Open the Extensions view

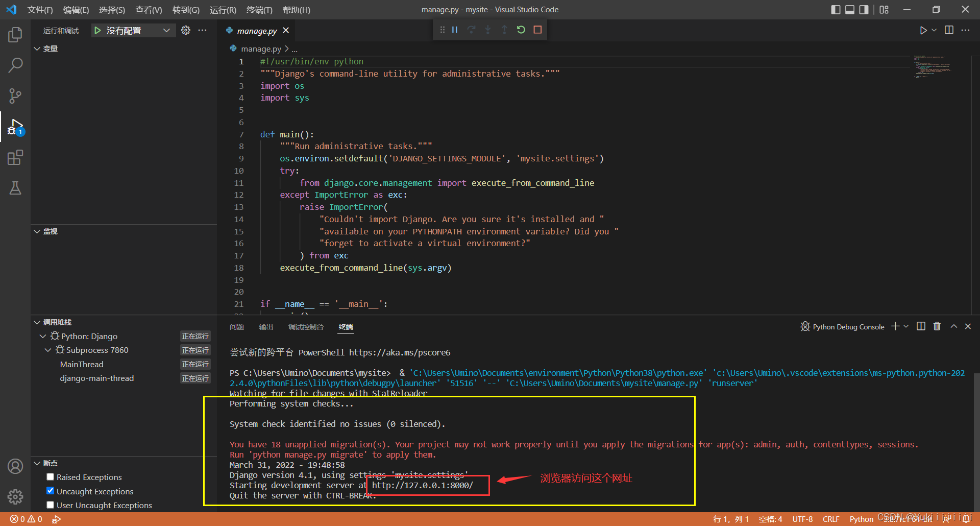click(x=15, y=157)
